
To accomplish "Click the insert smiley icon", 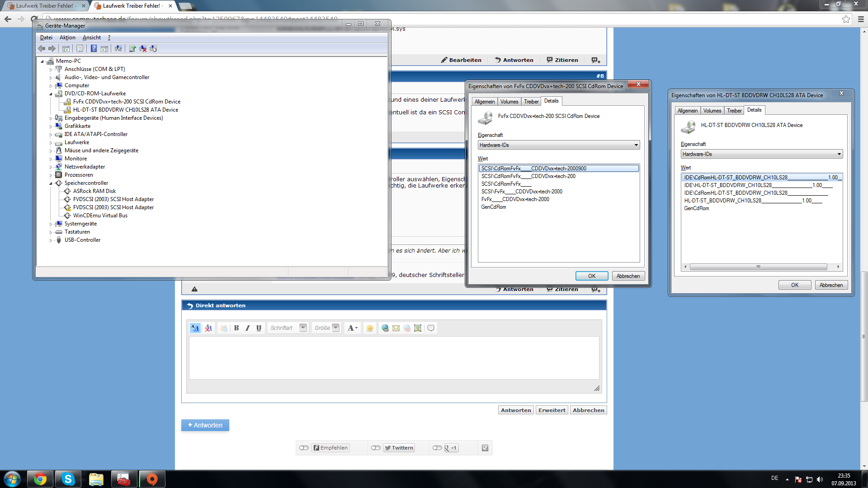I will (x=370, y=328).
